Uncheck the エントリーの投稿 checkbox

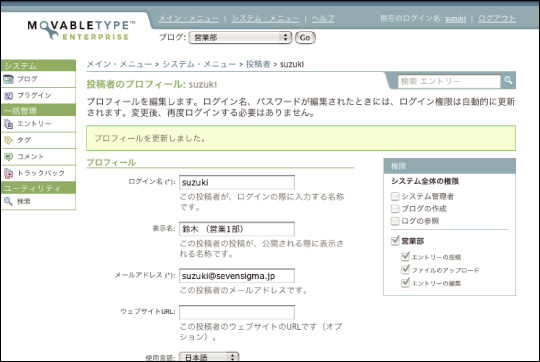pyautogui.click(x=405, y=257)
